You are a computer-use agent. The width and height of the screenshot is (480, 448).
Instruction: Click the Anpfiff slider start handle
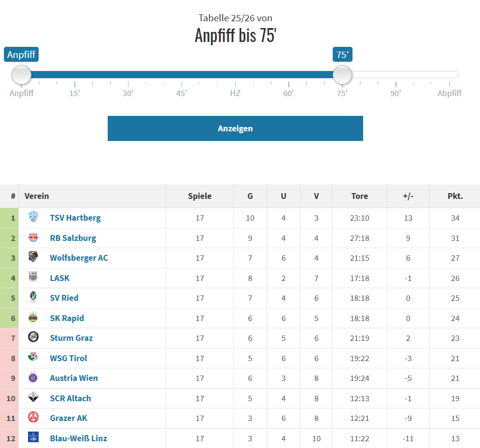pos(22,75)
